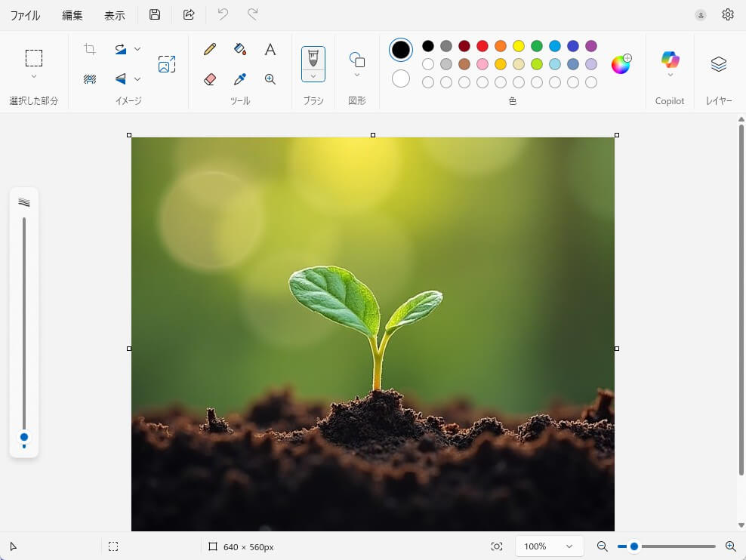Screen dimensions: 746x560
Task: Open the resize and skew image tool
Action: pos(167,64)
